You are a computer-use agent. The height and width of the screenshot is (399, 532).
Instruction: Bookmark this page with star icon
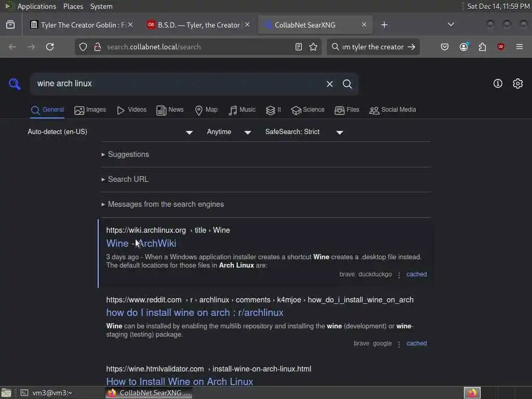click(313, 47)
